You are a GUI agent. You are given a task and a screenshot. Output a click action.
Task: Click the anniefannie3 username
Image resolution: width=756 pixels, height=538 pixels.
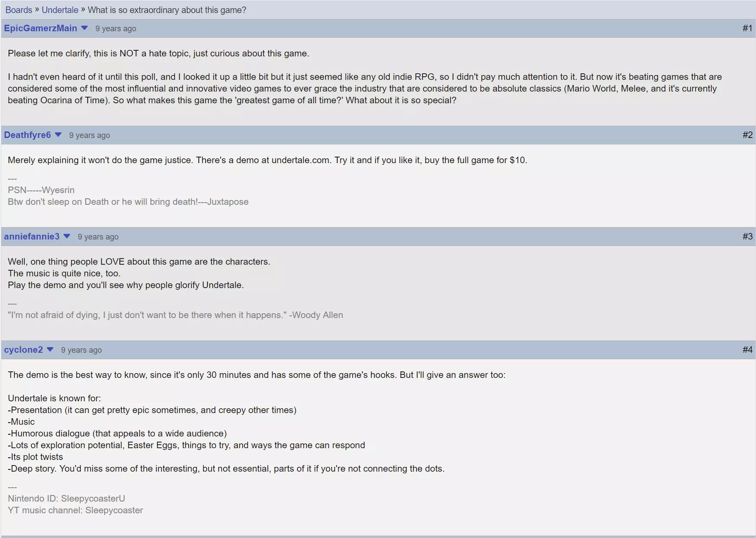click(32, 236)
